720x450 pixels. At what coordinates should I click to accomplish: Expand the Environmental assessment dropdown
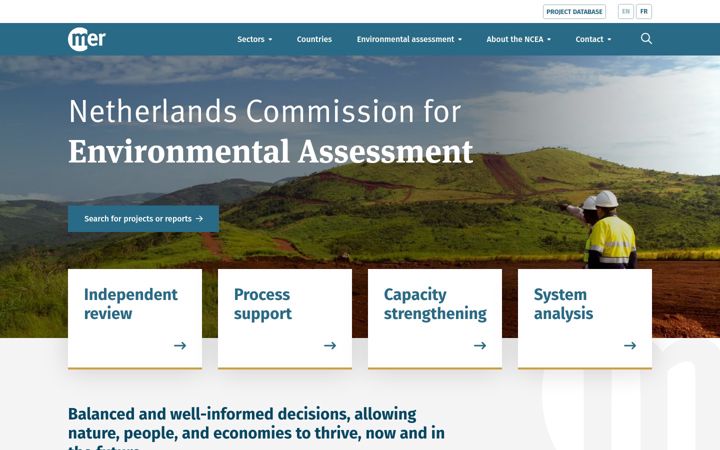[409, 39]
